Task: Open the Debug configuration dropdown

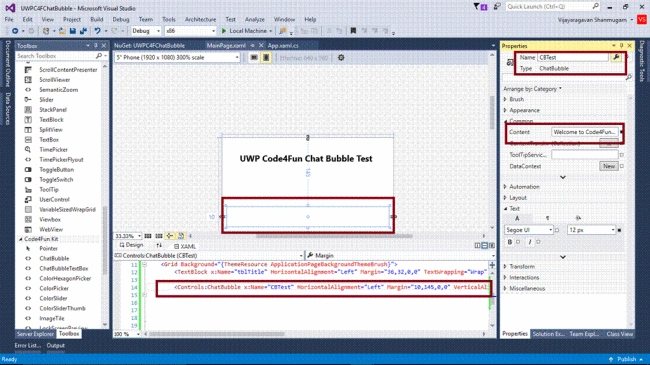Action: pyautogui.click(x=146, y=31)
